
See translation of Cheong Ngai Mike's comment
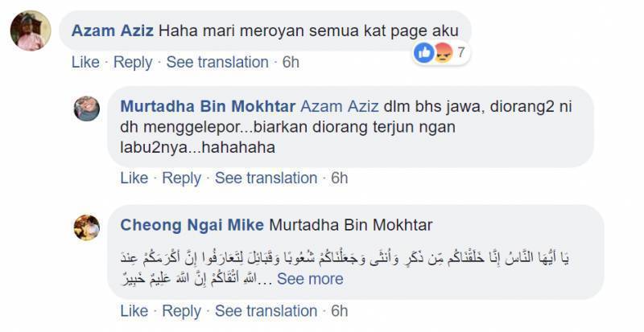(x=266, y=311)
